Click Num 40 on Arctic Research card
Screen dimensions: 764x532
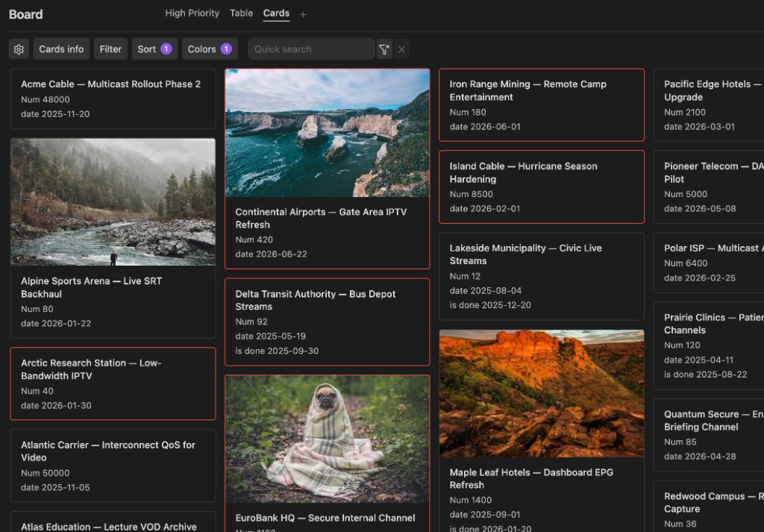pos(37,391)
